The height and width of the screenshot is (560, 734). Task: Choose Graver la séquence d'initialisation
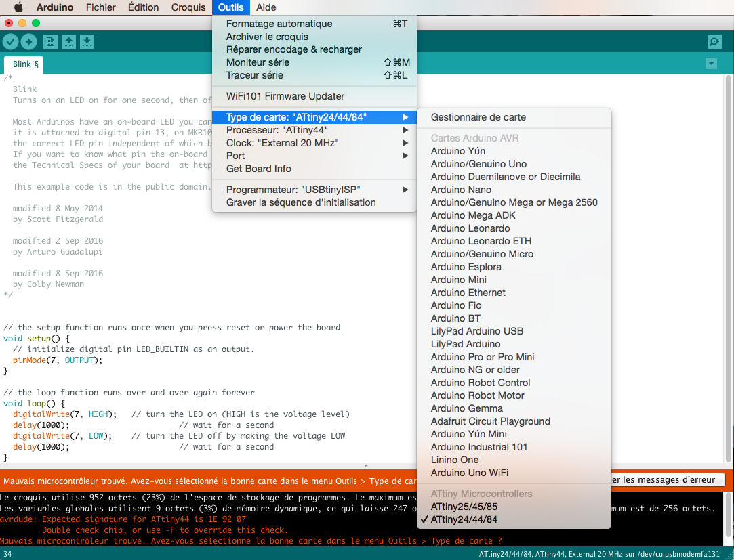314,202
